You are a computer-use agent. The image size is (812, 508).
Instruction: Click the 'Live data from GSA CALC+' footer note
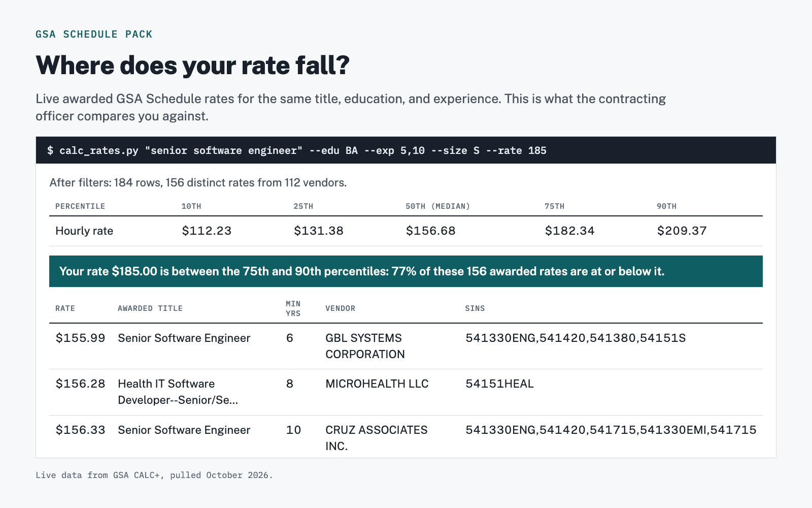154,475
